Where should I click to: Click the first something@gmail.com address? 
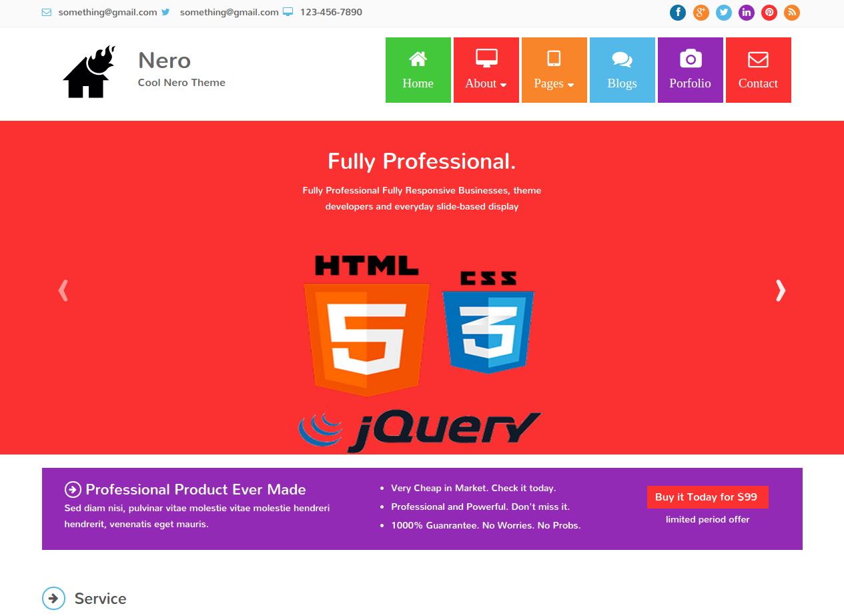coord(107,12)
